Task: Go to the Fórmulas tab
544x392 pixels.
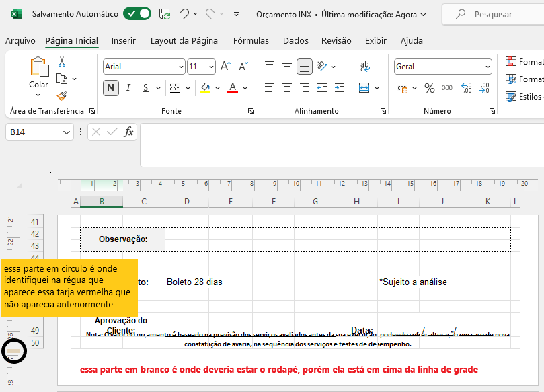Action: 251,41
